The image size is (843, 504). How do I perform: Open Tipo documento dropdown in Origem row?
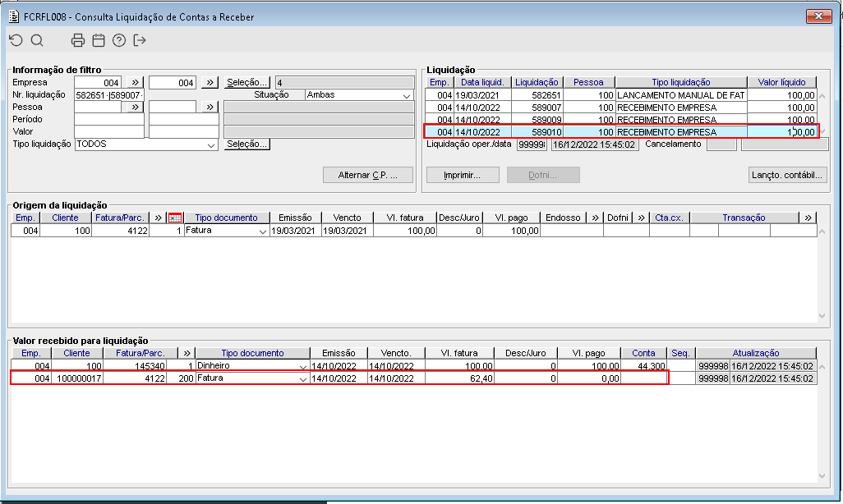click(x=262, y=231)
